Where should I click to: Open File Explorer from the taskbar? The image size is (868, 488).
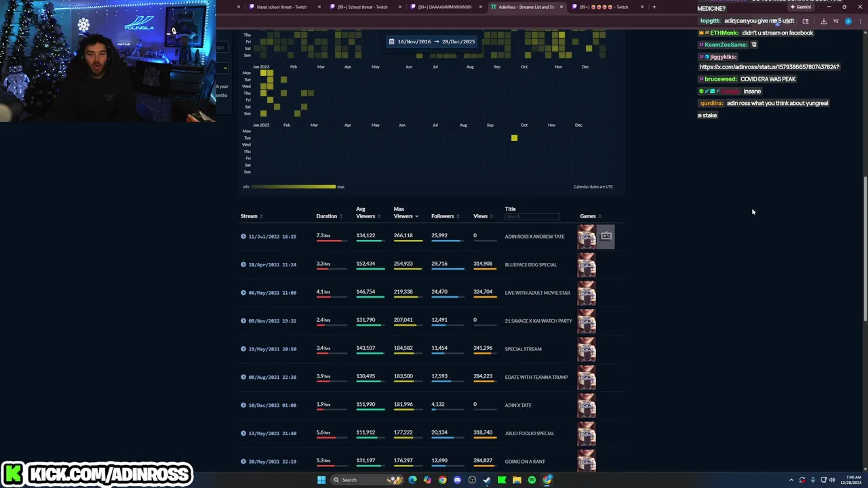[517, 480]
